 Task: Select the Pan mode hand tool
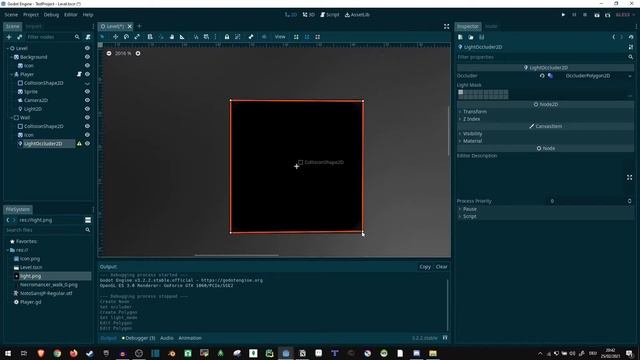click(x=171, y=37)
